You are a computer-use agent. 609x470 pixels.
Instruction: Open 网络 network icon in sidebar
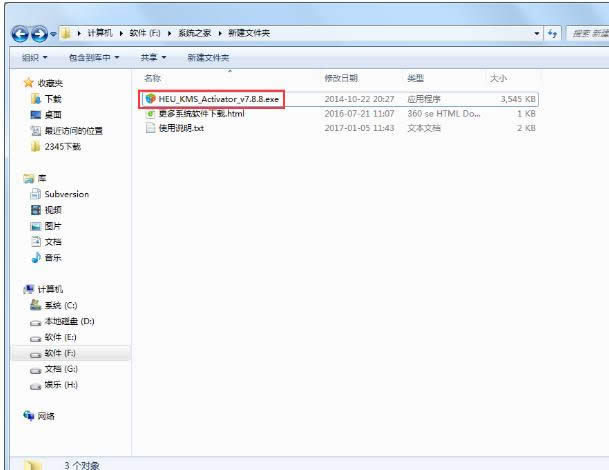pos(28,415)
